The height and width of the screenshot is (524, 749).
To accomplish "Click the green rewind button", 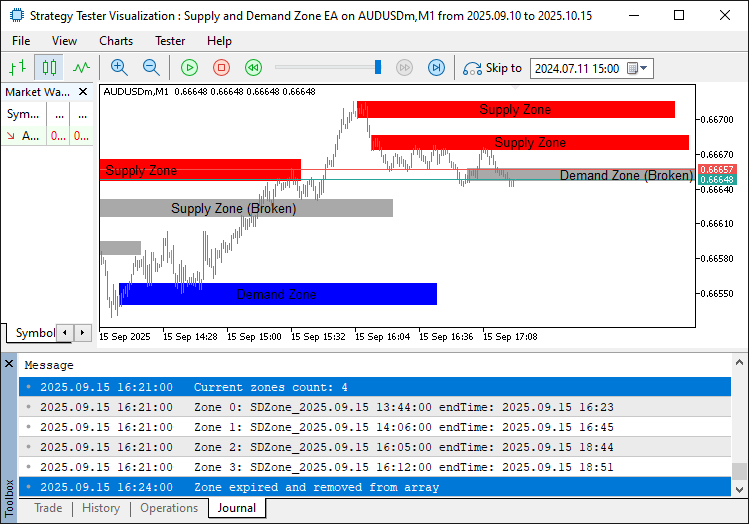I will (x=253, y=68).
